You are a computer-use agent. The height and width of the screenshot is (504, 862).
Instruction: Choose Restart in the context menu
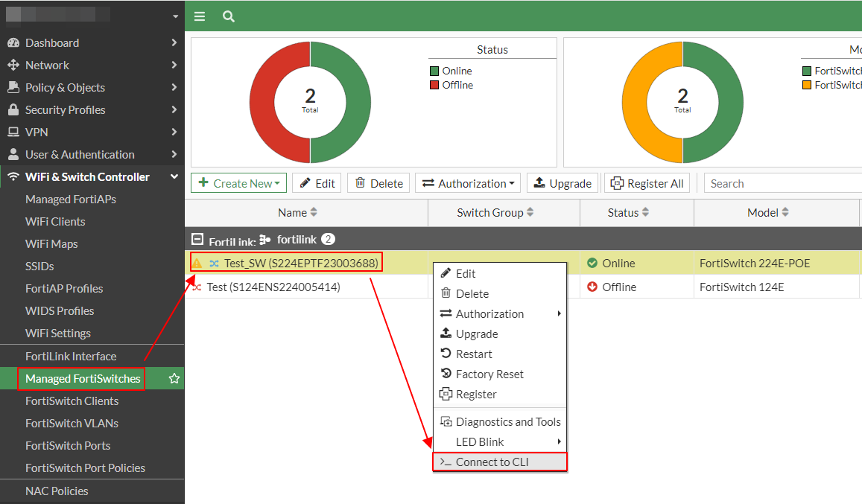(500, 354)
